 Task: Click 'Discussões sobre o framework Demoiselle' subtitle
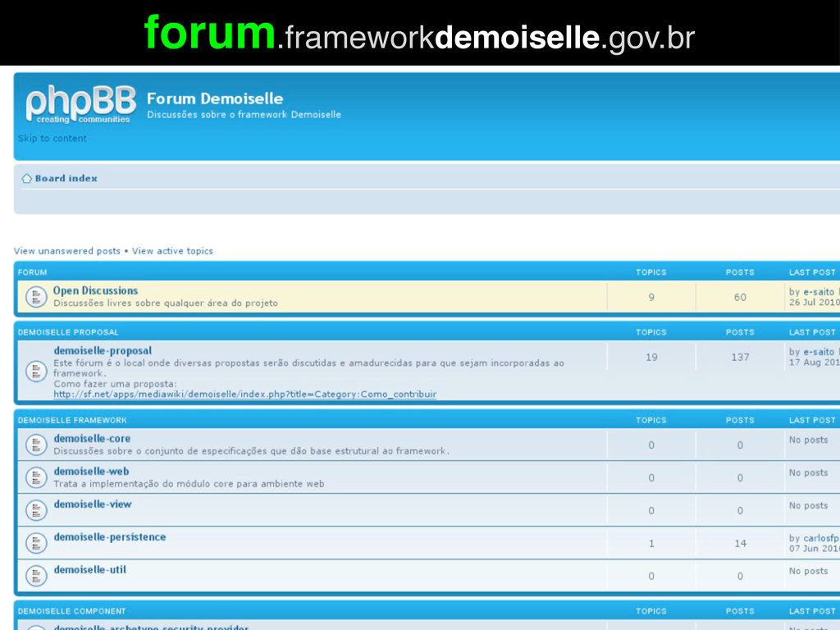tap(244, 115)
